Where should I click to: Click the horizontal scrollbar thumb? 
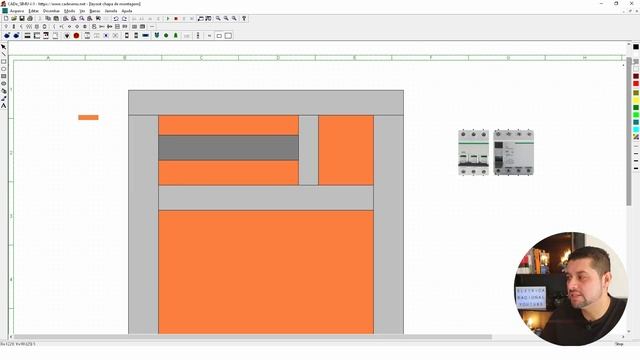coord(253,337)
